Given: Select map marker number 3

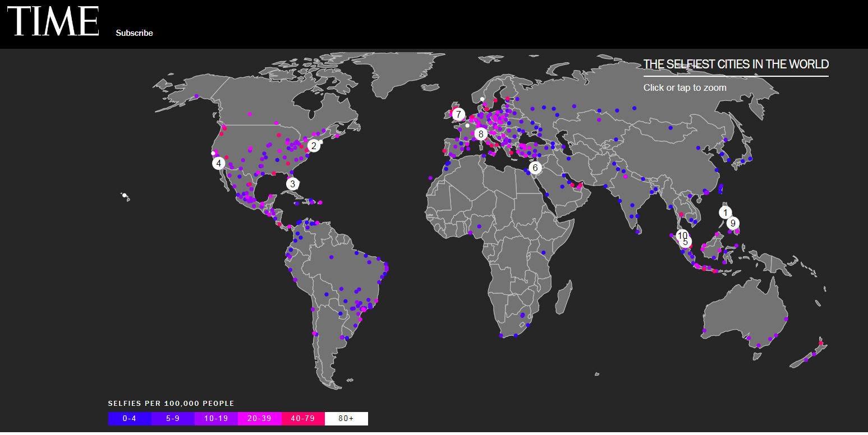Looking at the screenshot, I should 292,183.
